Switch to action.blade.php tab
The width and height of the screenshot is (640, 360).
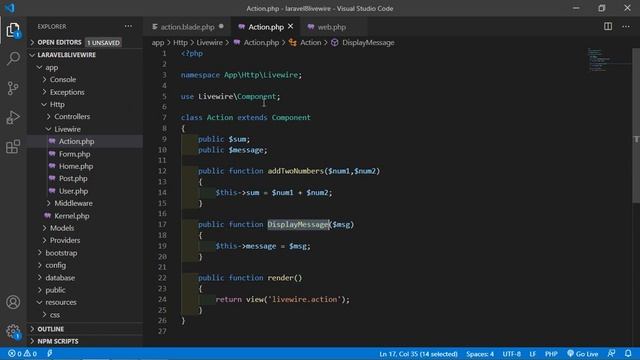(x=187, y=27)
